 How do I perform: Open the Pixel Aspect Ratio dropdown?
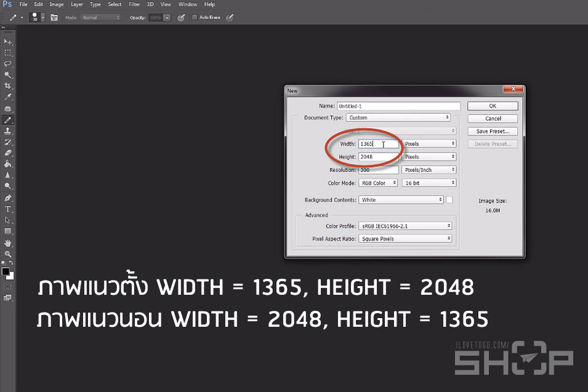pyautogui.click(x=405, y=239)
